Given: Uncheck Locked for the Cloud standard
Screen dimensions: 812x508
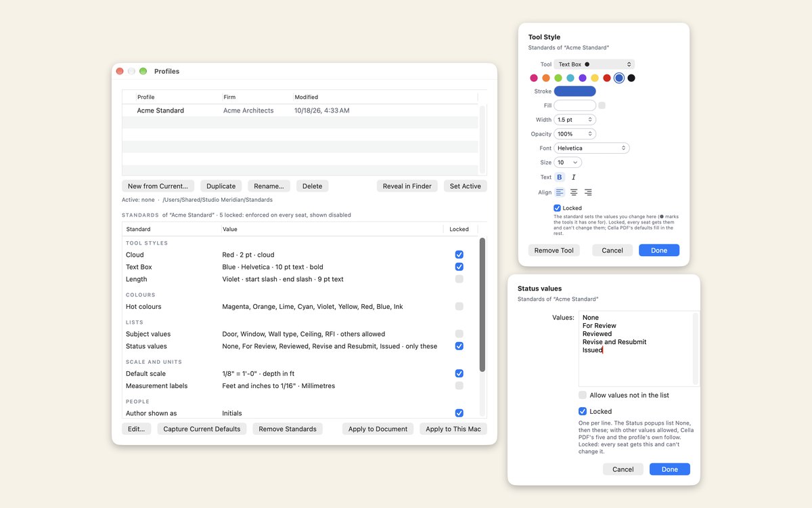Looking at the screenshot, I should (x=459, y=255).
